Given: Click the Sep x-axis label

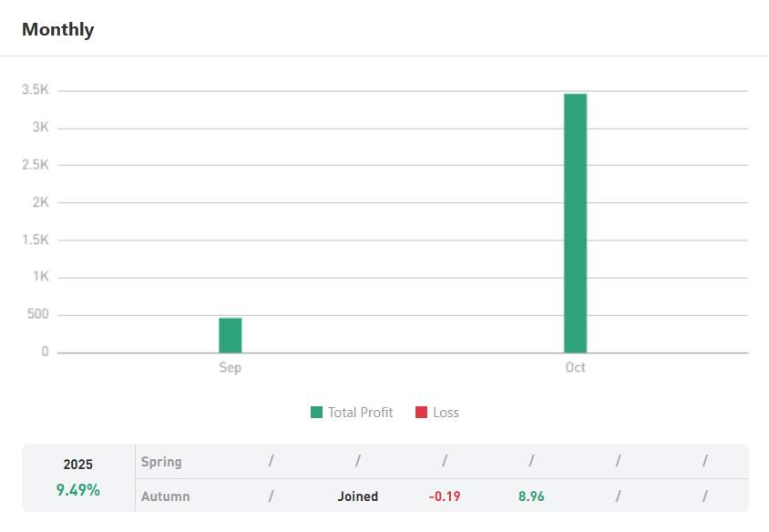Looking at the screenshot, I should [231, 368].
